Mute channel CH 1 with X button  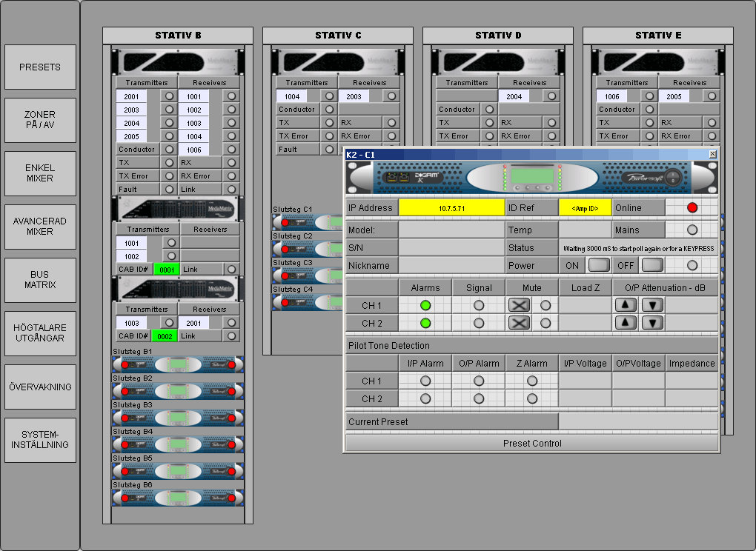click(520, 305)
